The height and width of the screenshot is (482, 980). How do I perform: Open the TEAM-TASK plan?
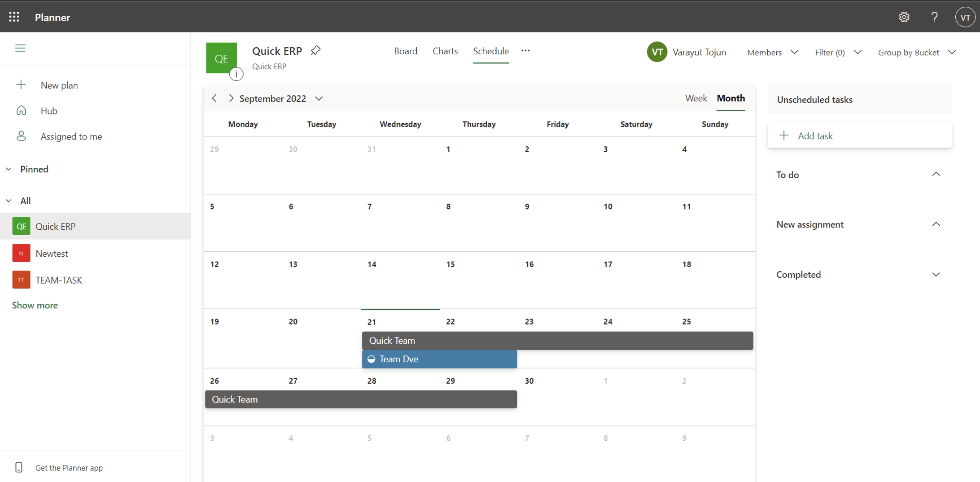click(95, 280)
